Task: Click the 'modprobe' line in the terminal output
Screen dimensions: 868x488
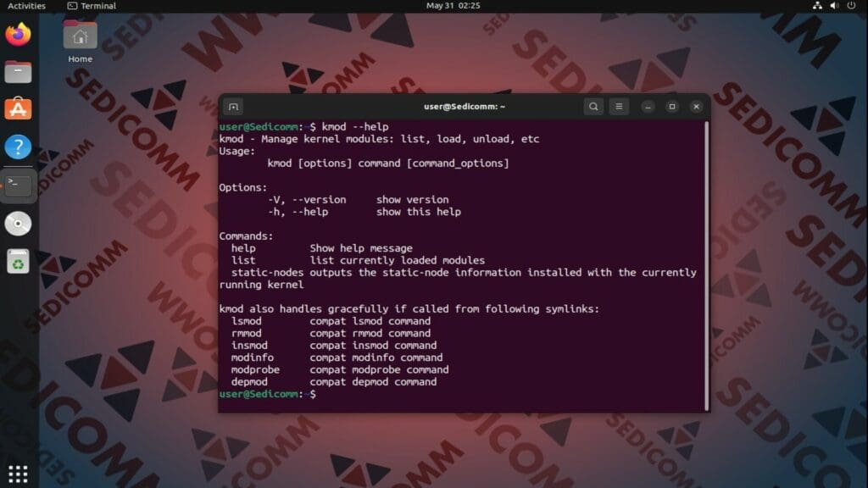Action: point(340,369)
